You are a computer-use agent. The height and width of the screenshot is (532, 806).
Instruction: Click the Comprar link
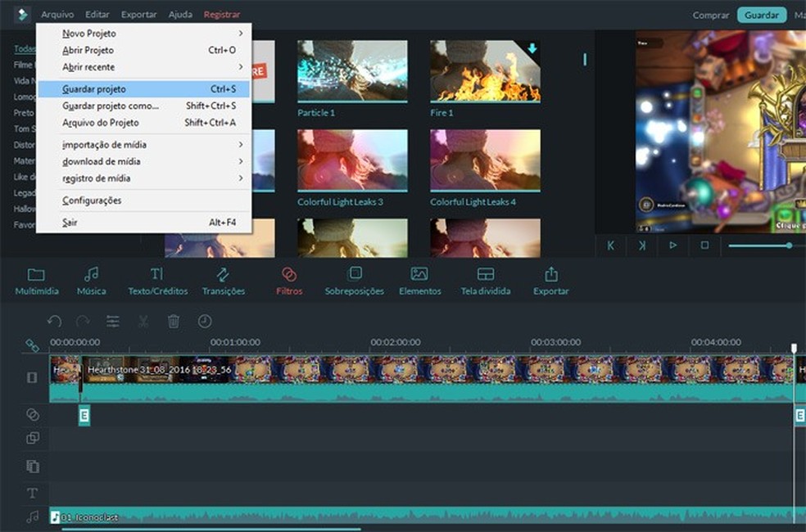click(x=710, y=15)
